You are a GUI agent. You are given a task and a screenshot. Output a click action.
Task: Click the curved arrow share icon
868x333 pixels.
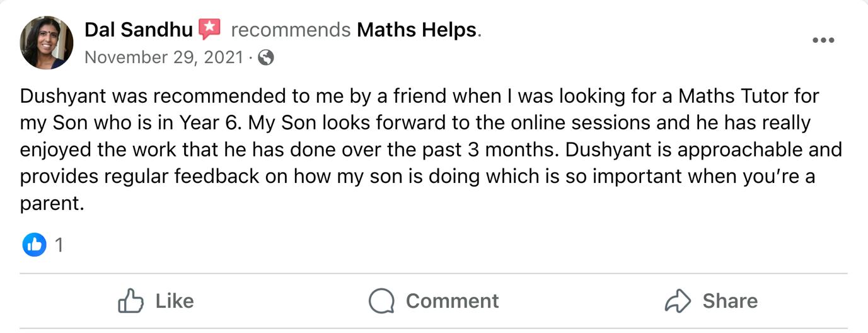[678, 301]
